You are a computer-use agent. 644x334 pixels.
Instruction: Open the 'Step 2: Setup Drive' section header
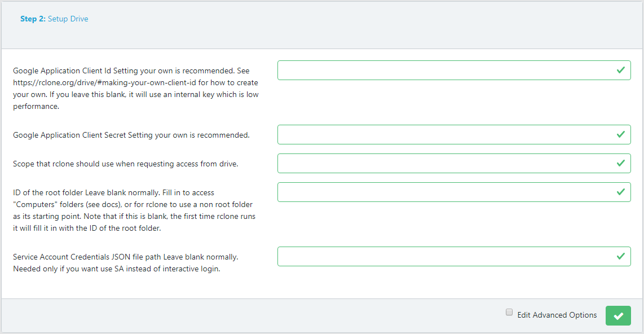[x=54, y=19]
